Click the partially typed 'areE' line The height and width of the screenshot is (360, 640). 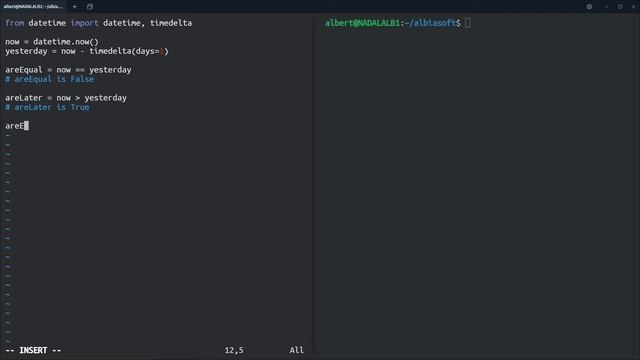[17, 126]
